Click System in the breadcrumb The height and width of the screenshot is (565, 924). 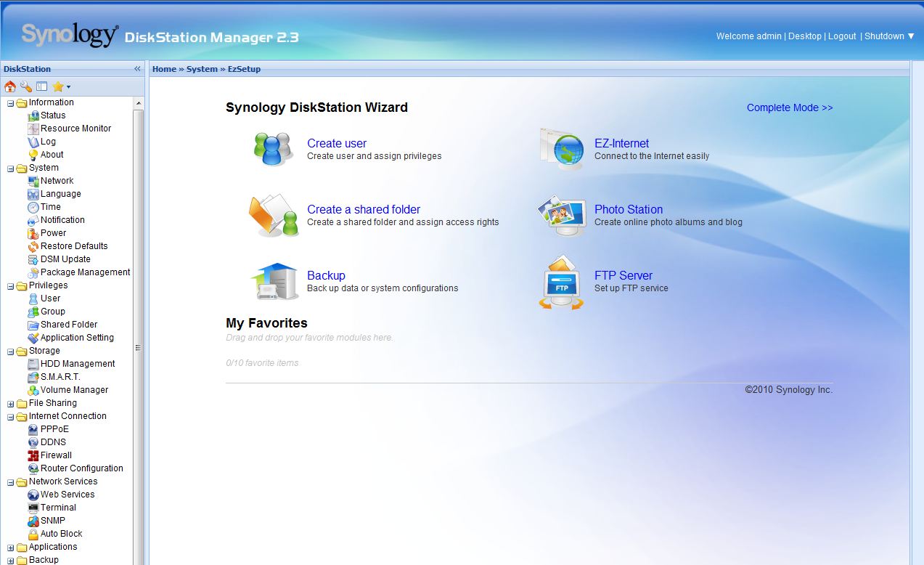(x=202, y=69)
